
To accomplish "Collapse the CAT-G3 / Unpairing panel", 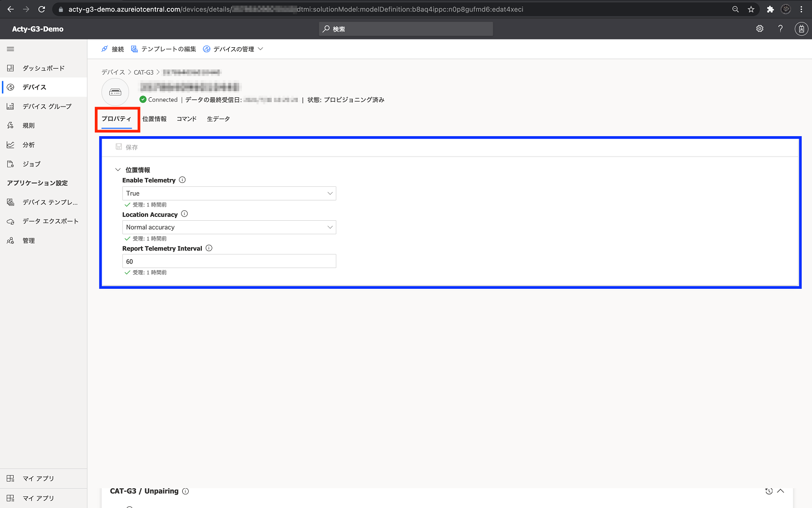I will (780, 491).
